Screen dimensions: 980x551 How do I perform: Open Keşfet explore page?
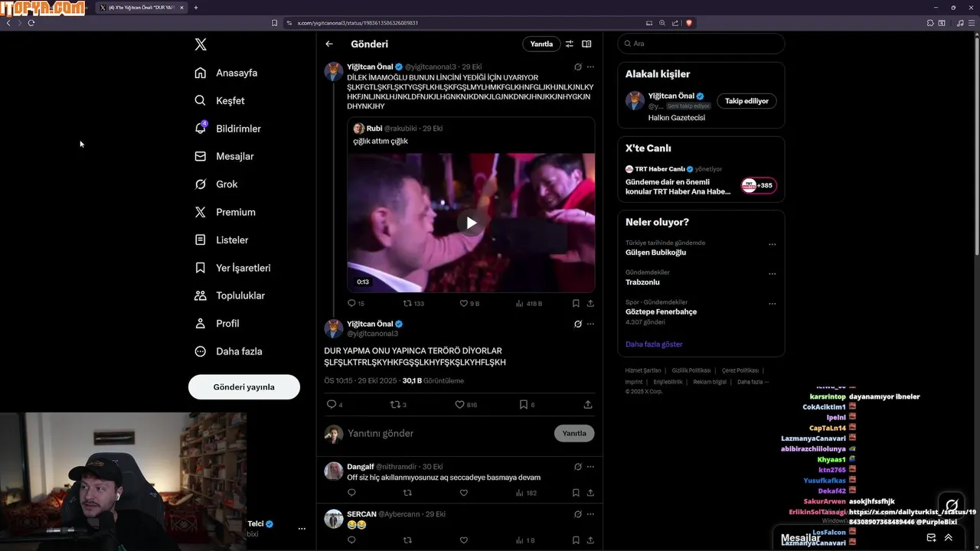click(220, 100)
